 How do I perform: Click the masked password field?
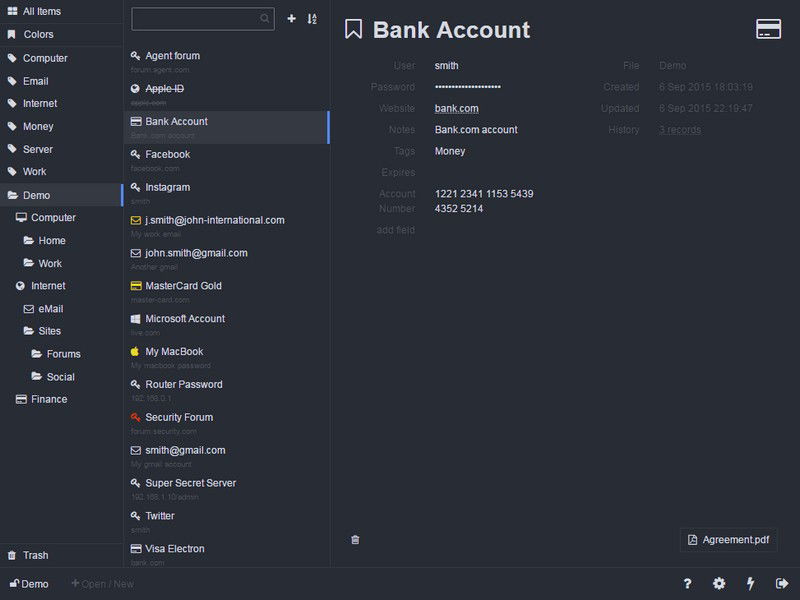(x=467, y=87)
